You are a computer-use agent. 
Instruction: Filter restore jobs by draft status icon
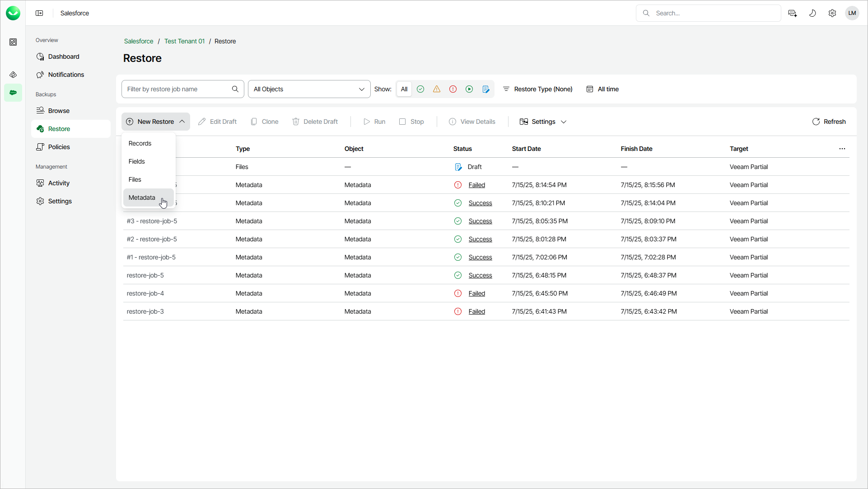(x=486, y=89)
